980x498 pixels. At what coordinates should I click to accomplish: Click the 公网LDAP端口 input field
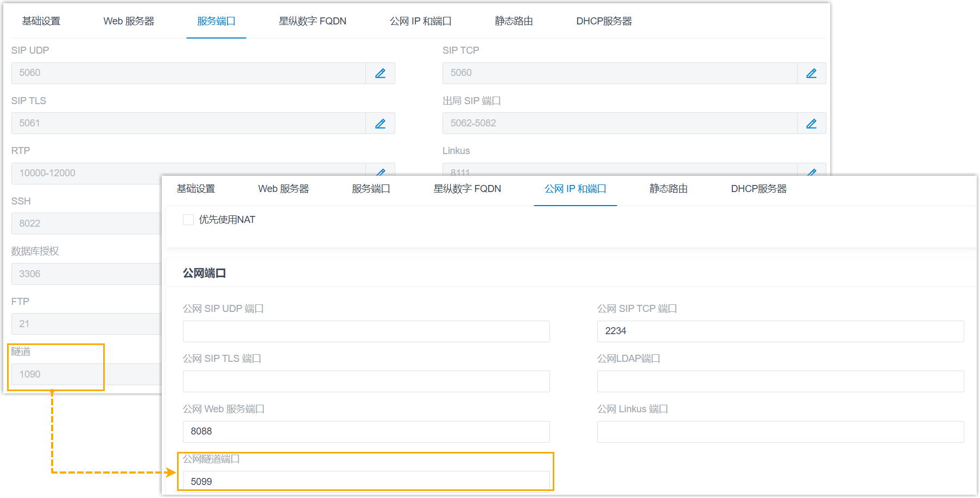780,381
